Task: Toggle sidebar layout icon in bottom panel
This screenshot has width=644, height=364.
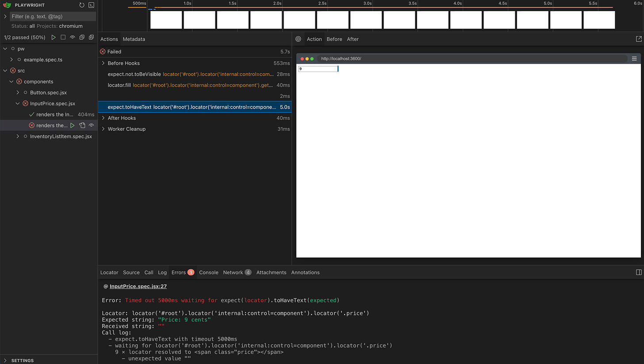Action: [x=638, y=272]
